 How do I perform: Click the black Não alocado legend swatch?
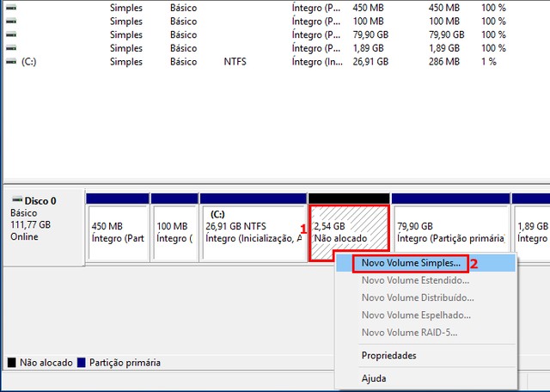11,363
